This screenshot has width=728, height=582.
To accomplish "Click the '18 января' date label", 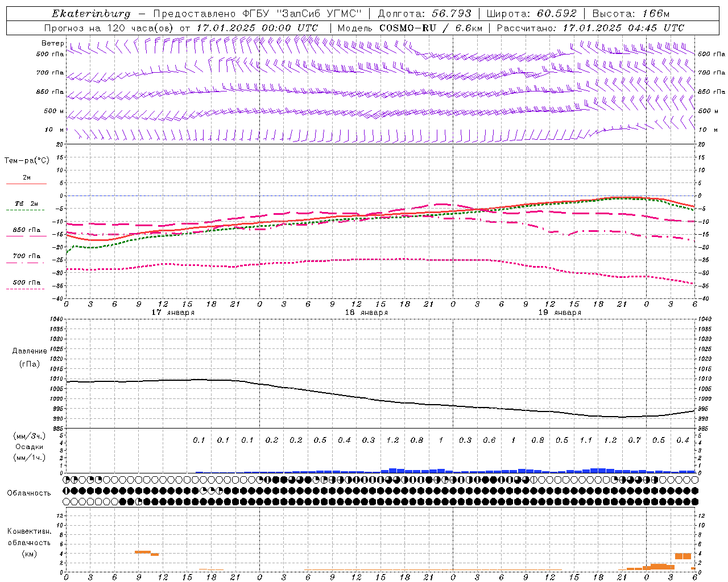I will point(366,312).
